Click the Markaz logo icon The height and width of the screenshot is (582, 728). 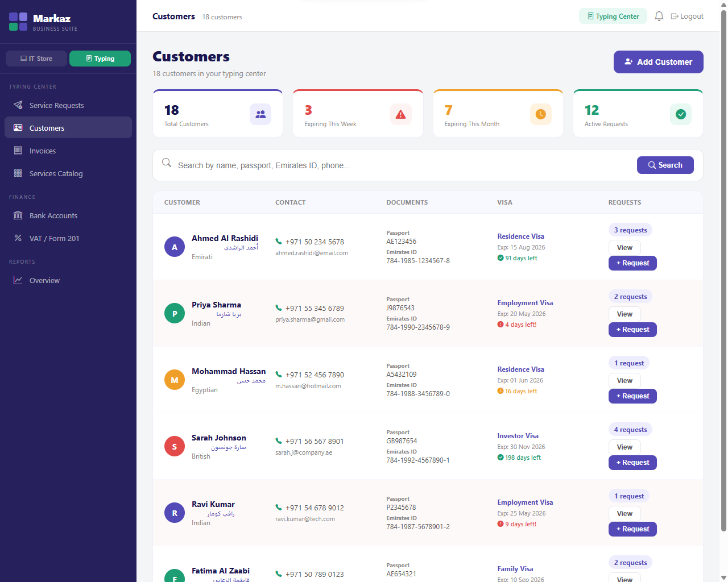18,22
